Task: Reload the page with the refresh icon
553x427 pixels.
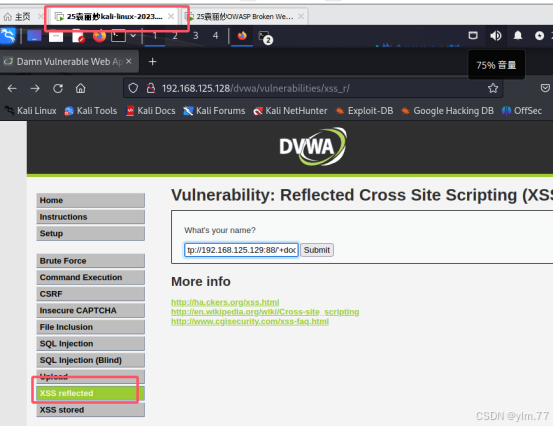Action: tap(58, 88)
